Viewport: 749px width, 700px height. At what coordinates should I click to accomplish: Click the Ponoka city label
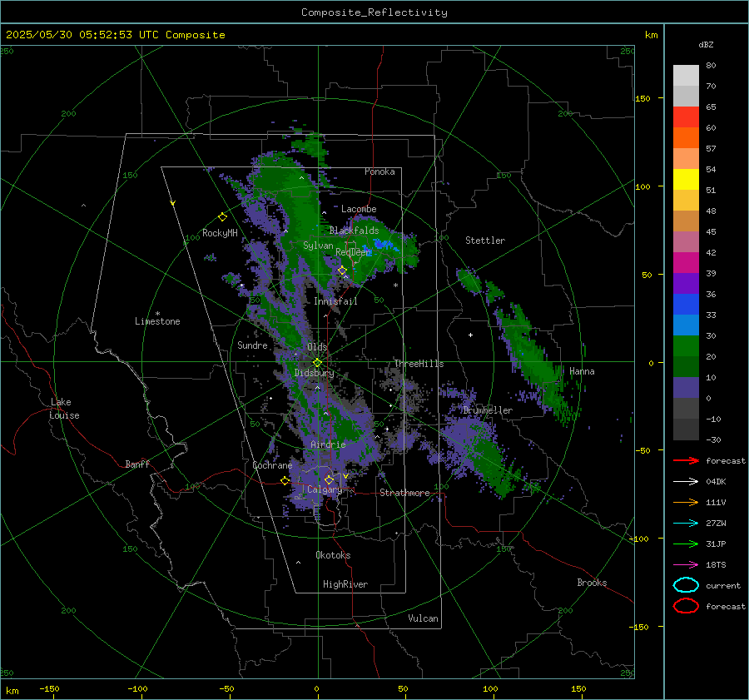tap(379, 171)
